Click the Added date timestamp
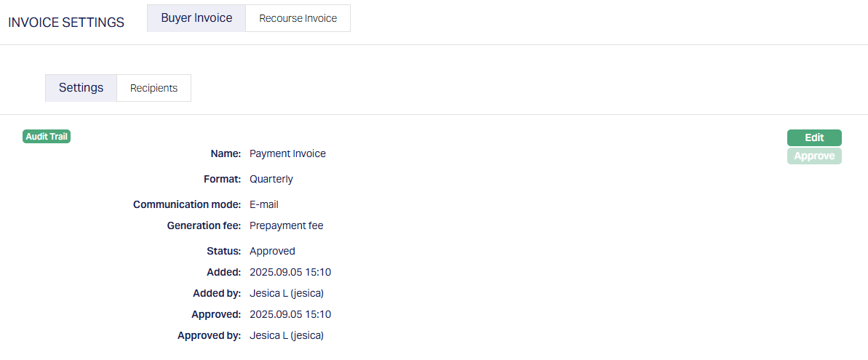This screenshot has width=868, height=360. point(290,272)
